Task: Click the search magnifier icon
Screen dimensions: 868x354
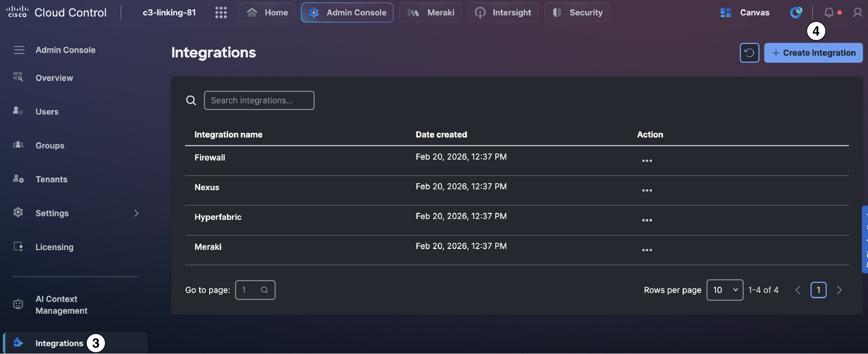Action: 191,100
